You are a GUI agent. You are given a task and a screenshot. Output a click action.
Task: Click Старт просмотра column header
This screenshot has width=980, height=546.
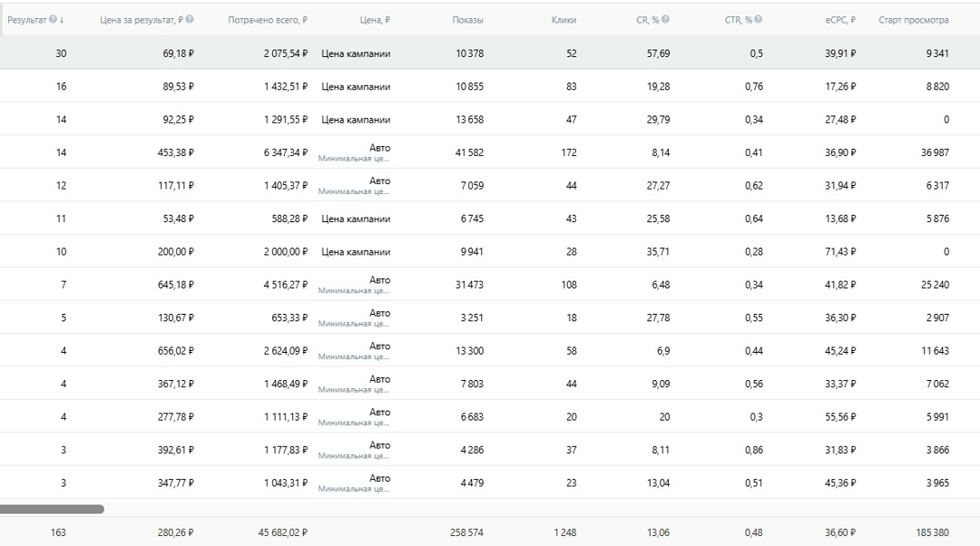[x=913, y=20]
